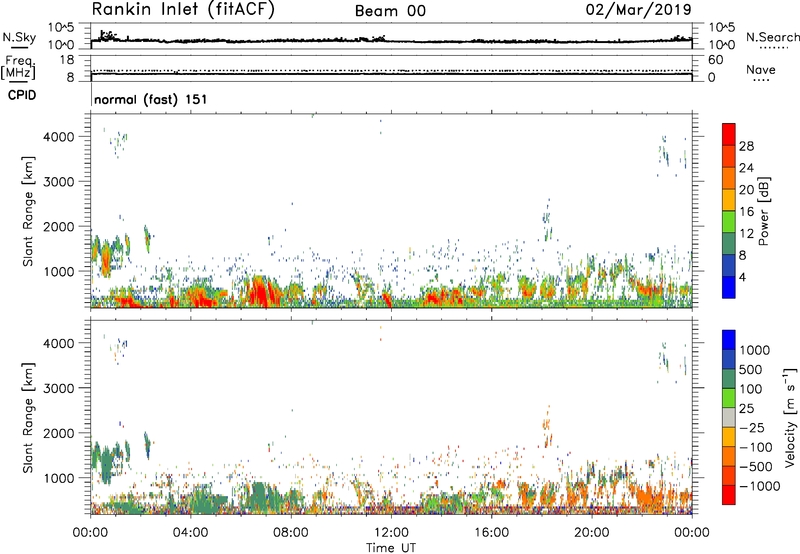
Task: Click the "Velocity [m s-1]" color bar title
Action: [x=791, y=417]
